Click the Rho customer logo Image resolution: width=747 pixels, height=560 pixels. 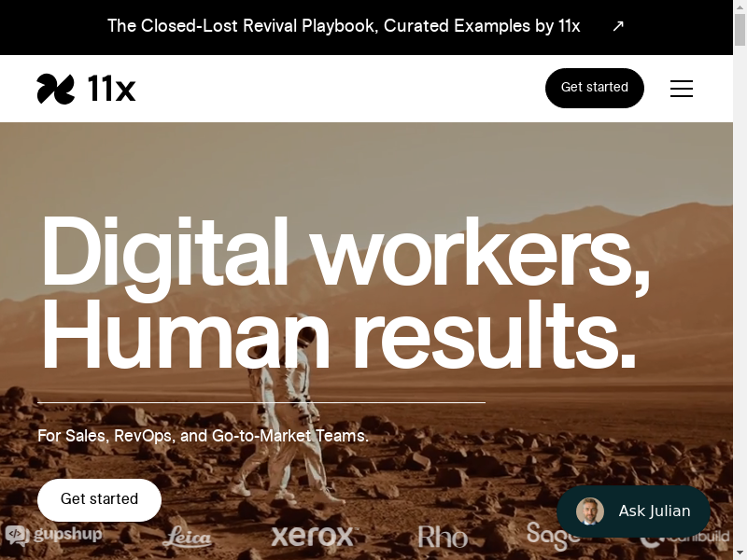(x=443, y=537)
